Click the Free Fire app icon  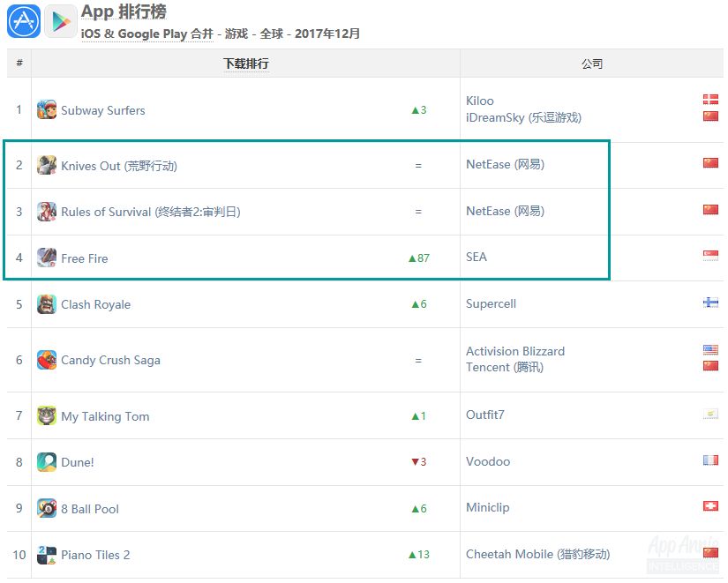pyautogui.click(x=47, y=258)
